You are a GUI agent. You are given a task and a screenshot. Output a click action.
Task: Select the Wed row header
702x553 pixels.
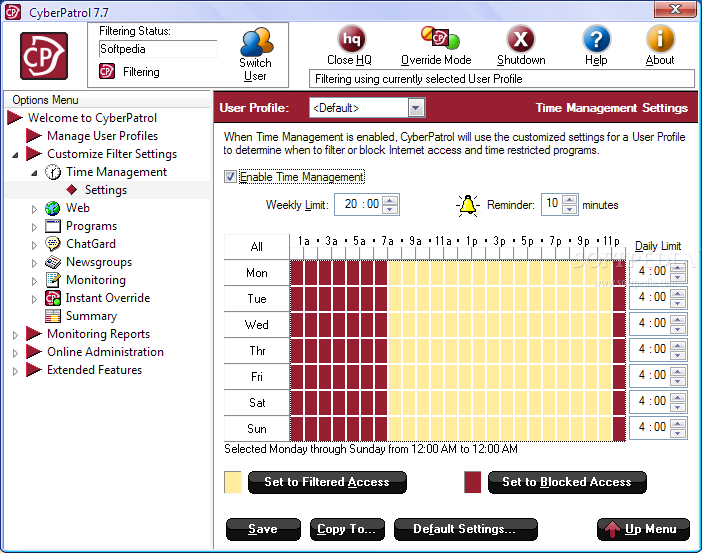pyautogui.click(x=257, y=325)
